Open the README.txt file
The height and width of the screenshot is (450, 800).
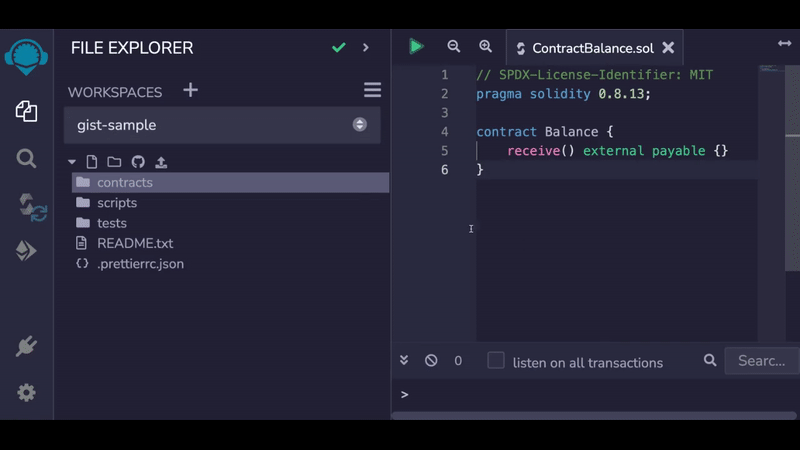coord(135,243)
